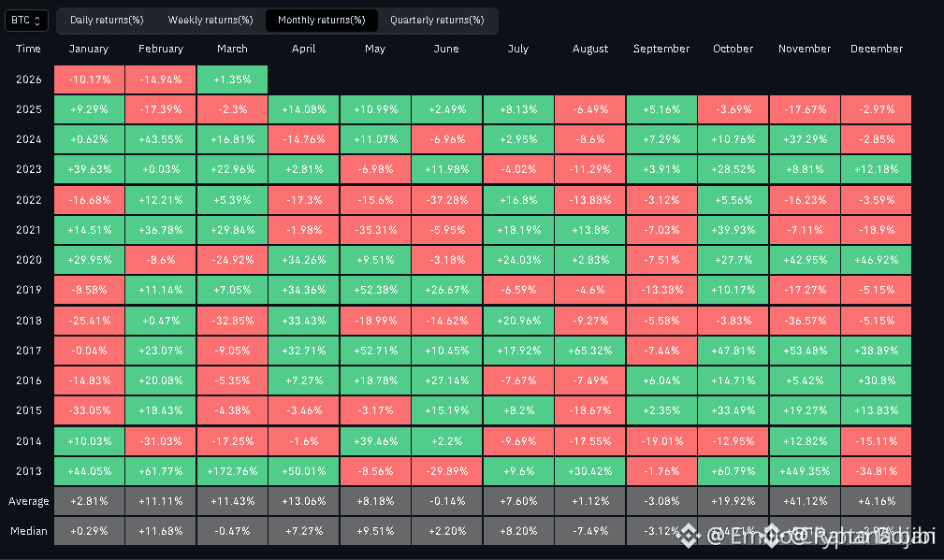Click the +1.35% March 2026 cell
The image size is (944, 560).
click(232, 79)
